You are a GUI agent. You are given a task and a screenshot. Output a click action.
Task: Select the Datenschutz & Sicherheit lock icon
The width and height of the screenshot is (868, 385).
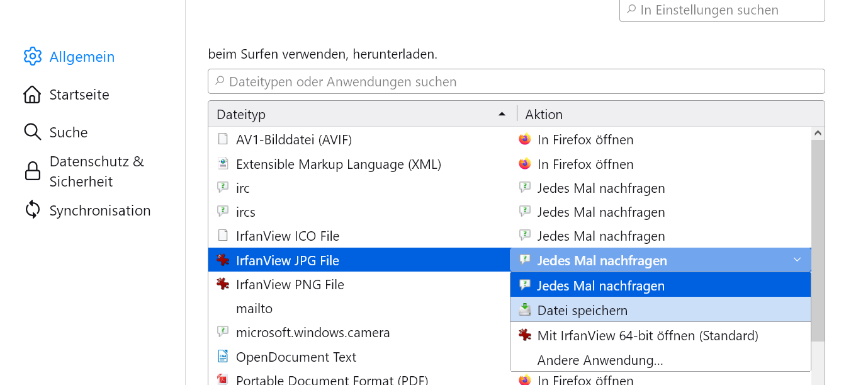pyautogui.click(x=32, y=171)
